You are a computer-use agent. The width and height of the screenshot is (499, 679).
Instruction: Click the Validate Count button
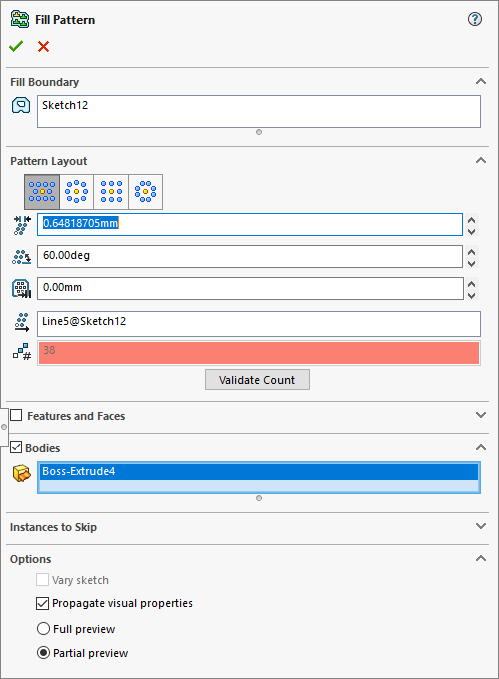point(257,380)
